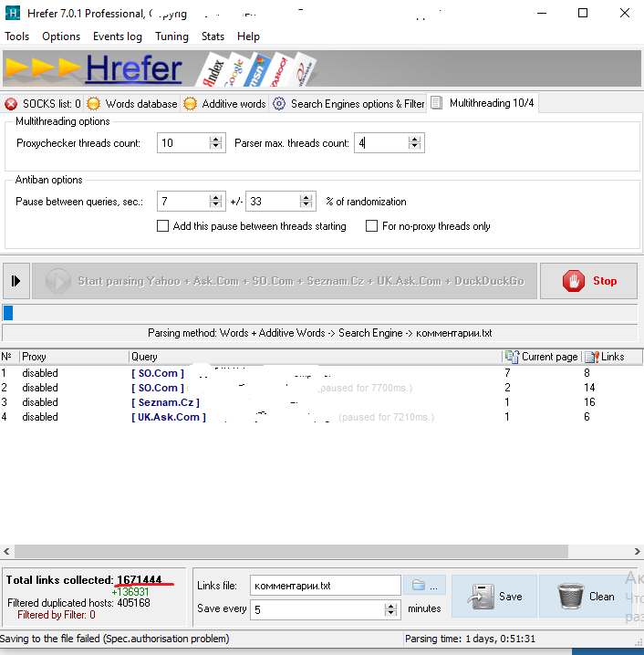
Task: Click the Words database sun icon
Action: tap(94, 104)
